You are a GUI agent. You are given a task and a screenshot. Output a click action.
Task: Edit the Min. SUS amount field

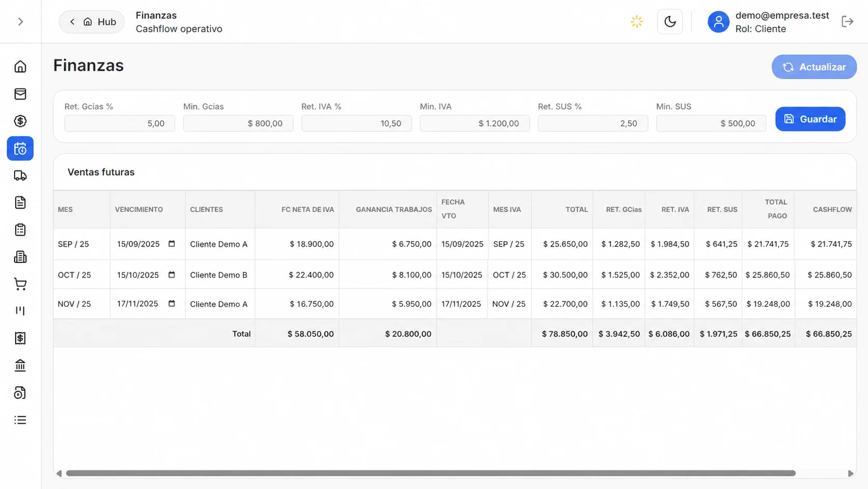pos(711,123)
